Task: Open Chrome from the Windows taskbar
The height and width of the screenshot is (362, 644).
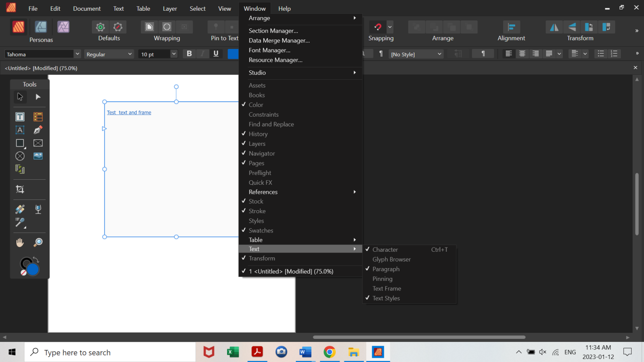Action: coord(329,352)
